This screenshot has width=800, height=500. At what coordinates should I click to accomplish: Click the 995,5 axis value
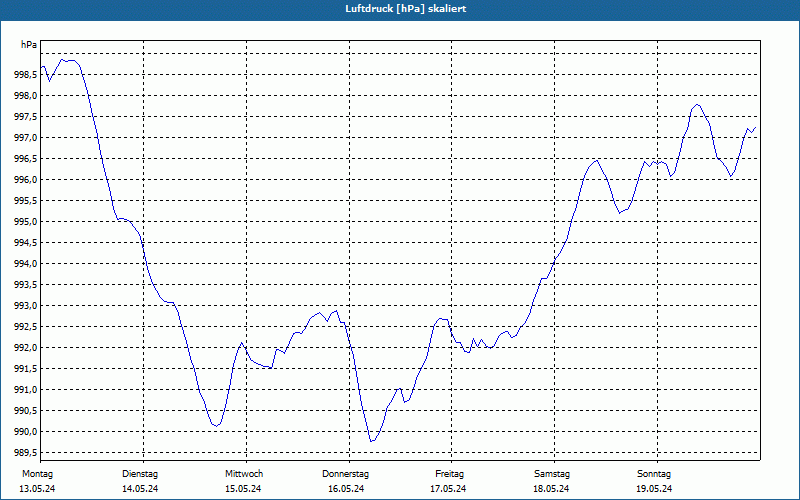[25, 201]
